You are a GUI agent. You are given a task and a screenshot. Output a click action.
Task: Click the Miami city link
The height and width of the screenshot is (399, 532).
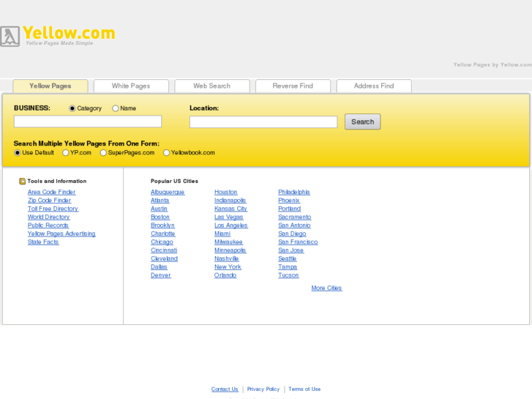coord(222,234)
